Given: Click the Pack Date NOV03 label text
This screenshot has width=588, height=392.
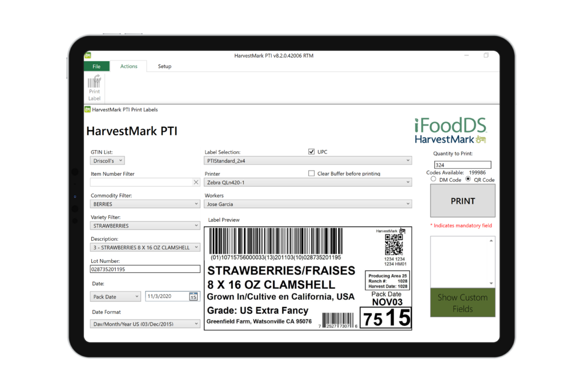Looking at the screenshot, I should click(386, 298).
